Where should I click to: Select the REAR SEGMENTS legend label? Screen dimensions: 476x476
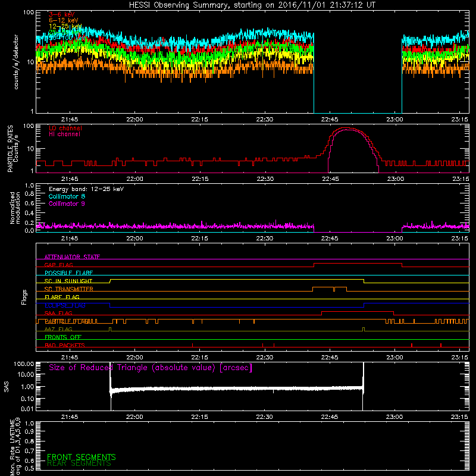[79, 464]
